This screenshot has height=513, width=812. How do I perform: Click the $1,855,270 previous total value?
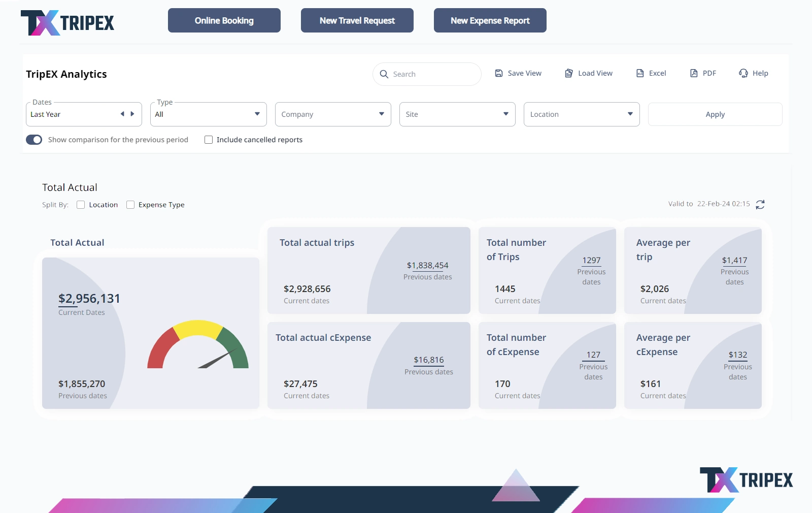82,384
